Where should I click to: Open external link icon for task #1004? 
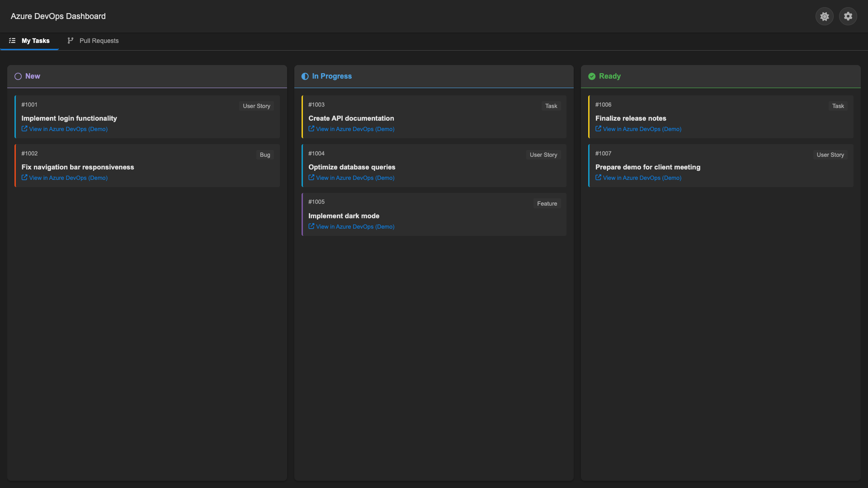click(311, 178)
